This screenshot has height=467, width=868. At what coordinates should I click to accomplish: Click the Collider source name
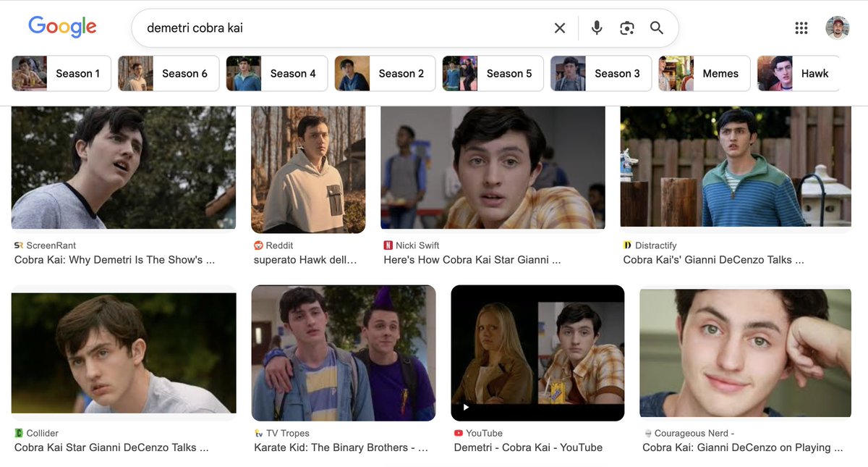pyautogui.click(x=43, y=433)
